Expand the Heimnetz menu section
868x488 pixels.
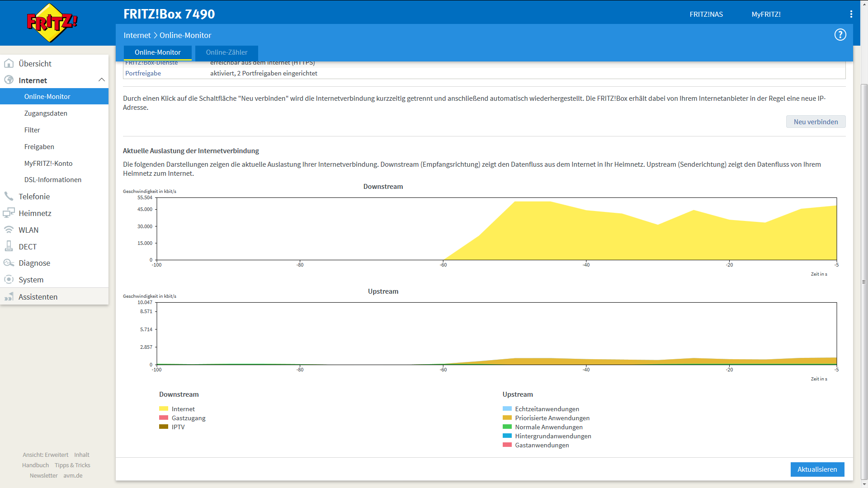[35, 213]
